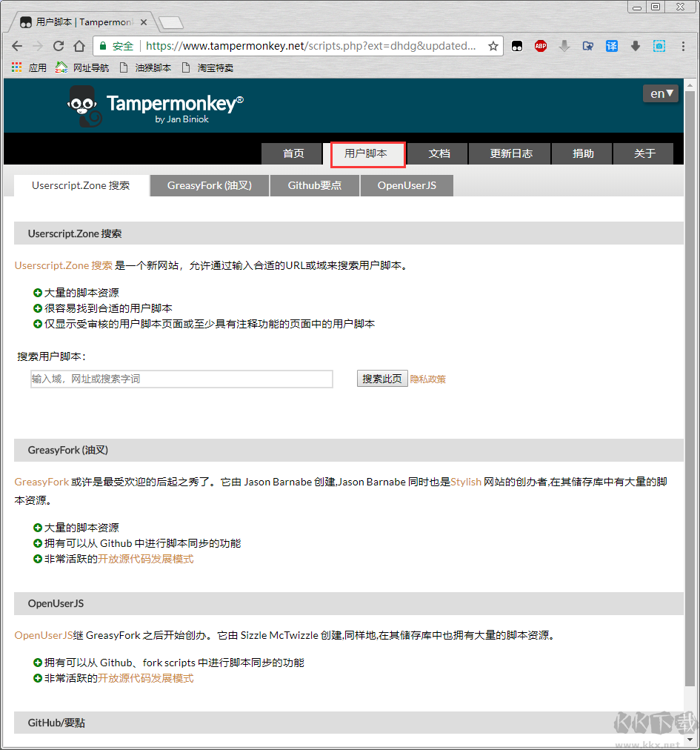Open 更新日志 navigation tab

510,153
